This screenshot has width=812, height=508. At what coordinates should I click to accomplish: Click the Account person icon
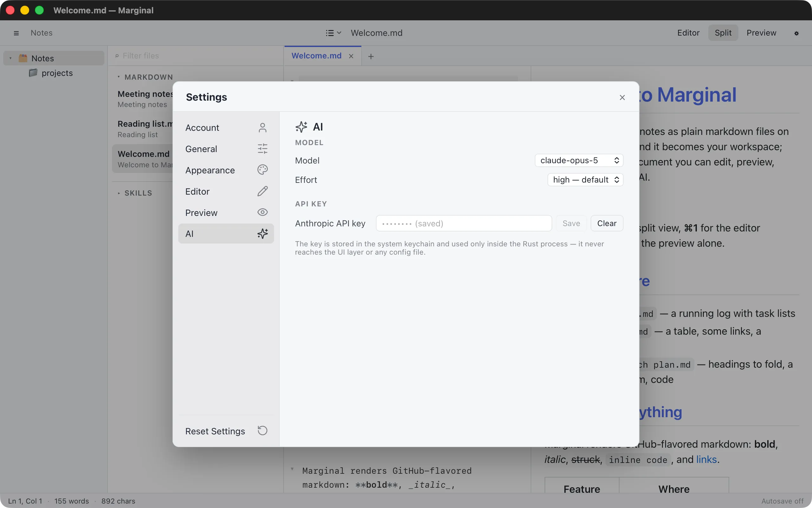click(262, 128)
